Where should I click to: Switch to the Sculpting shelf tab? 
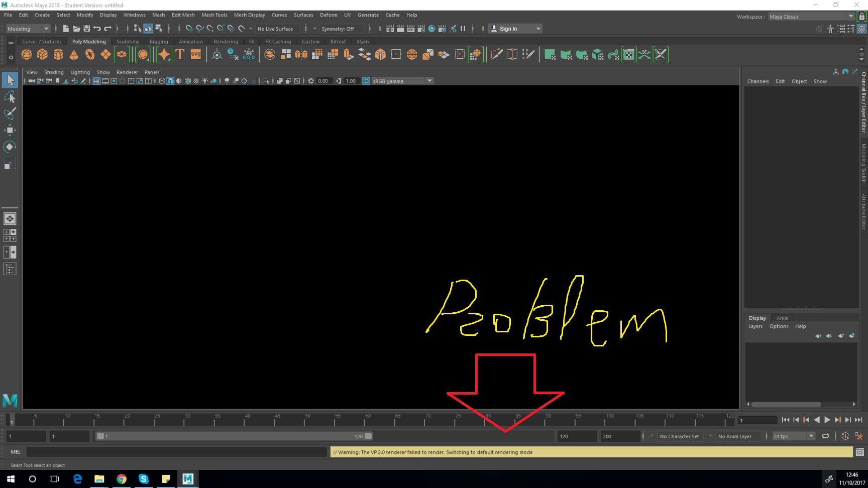point(128,41)
